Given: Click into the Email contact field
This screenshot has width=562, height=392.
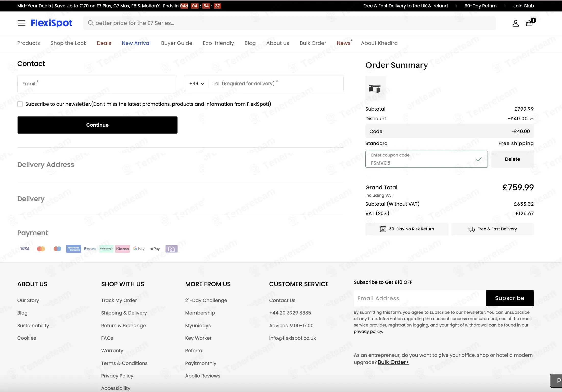Looking at the screenshot, I should [x=97, y=84].
